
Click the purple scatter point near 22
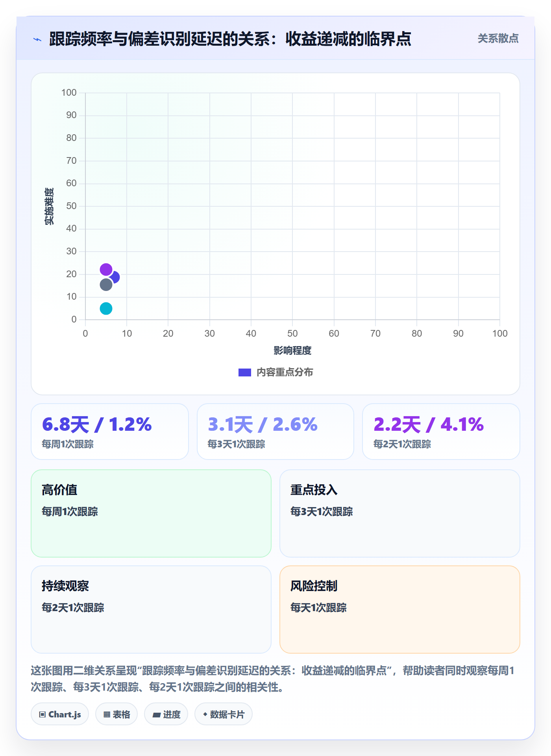(x=106, y=270)
